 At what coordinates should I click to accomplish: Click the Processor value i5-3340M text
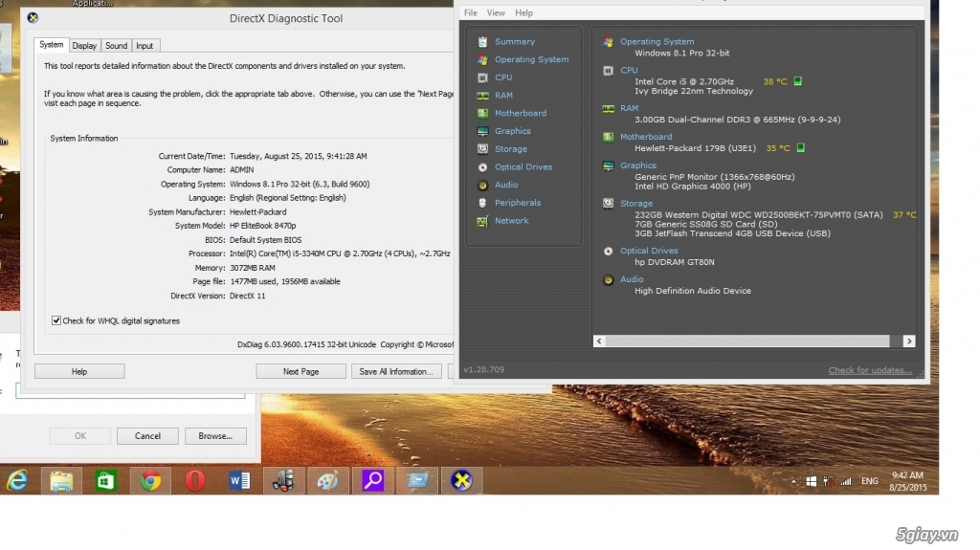(340, 253)
